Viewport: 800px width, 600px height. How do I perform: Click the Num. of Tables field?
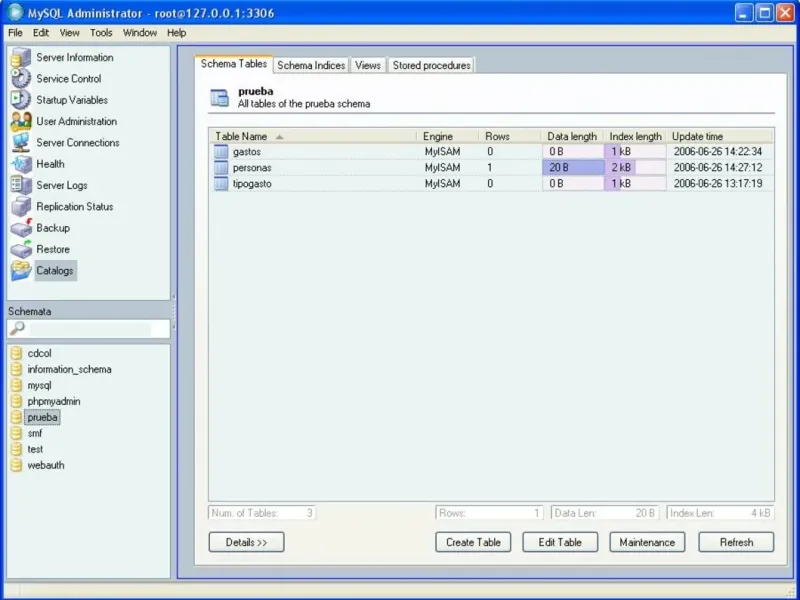pyautogui.click(x=262, y=513)
